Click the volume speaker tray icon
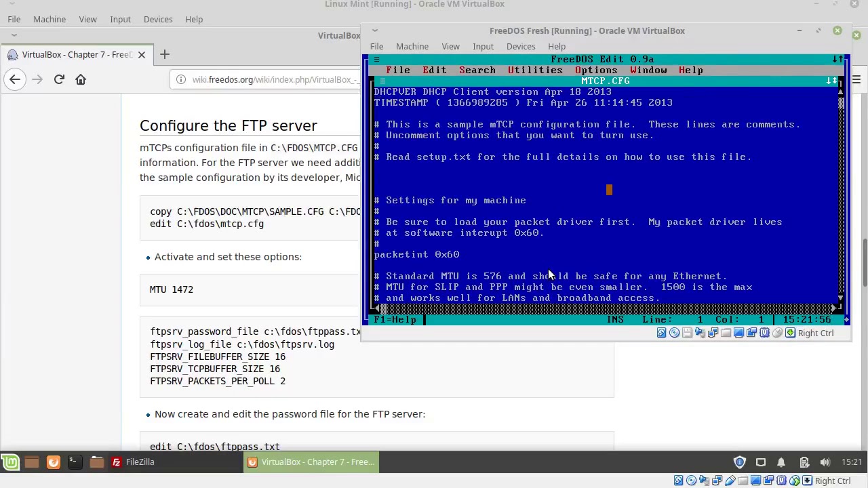This screenshot has width=868, height=488. tap(825, 462)
